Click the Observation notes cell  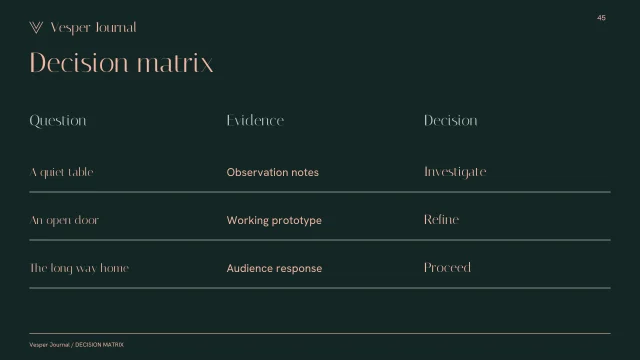[273, 172]
